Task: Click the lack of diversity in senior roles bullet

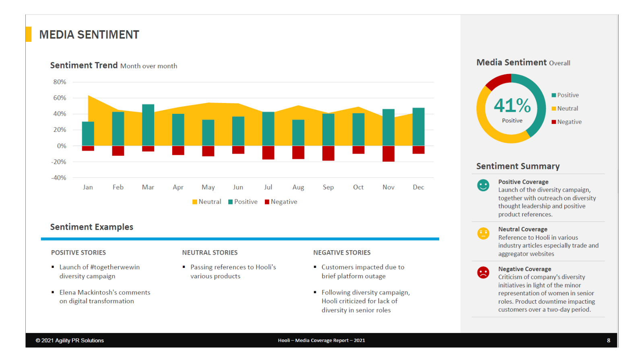Action: pos(365,301)
